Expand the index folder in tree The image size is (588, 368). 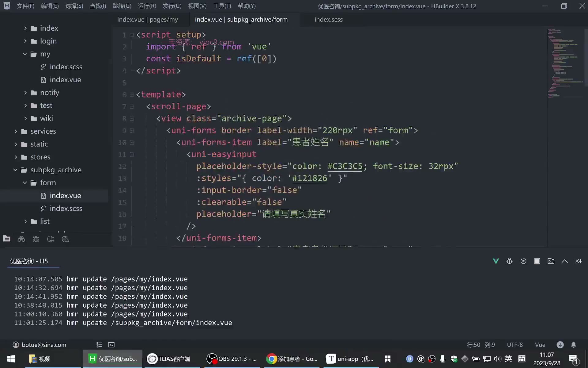[25, 28]
